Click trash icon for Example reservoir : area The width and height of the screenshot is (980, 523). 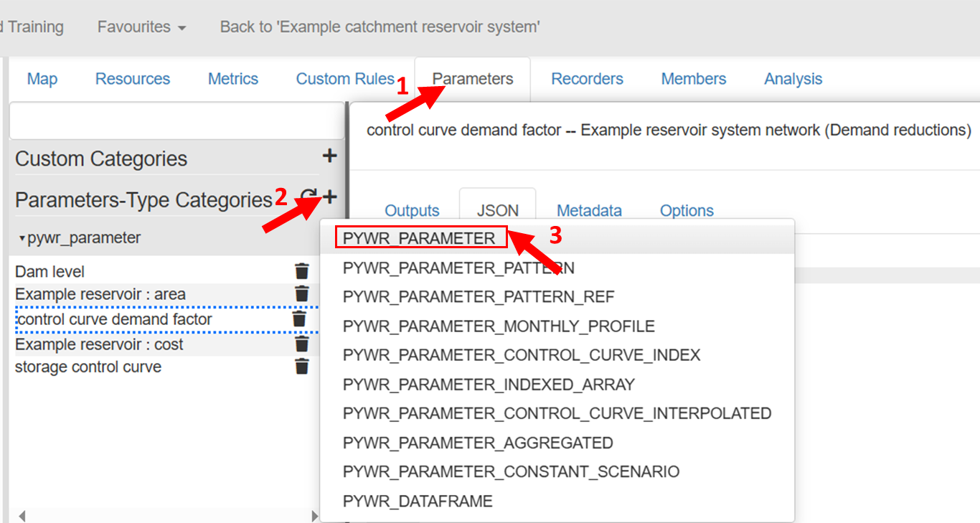click(x=302, y=294)
